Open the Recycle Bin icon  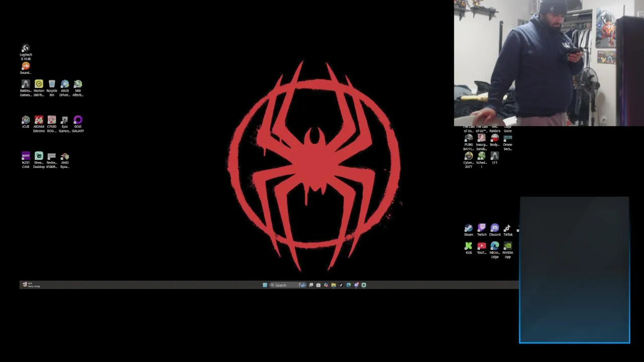pos(52,88)
